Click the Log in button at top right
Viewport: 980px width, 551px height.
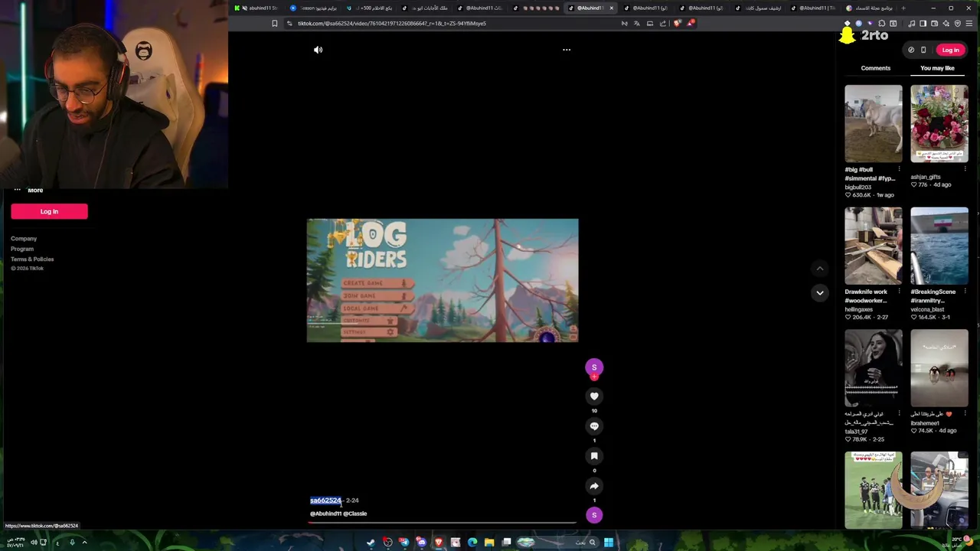[950, 50]
